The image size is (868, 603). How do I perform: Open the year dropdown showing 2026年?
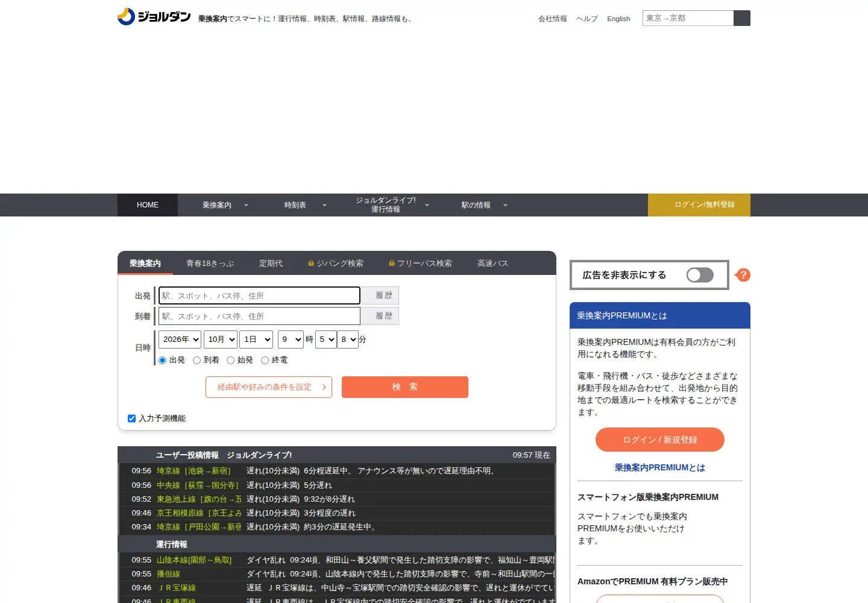pyautogui.click(x=180, y=339)
